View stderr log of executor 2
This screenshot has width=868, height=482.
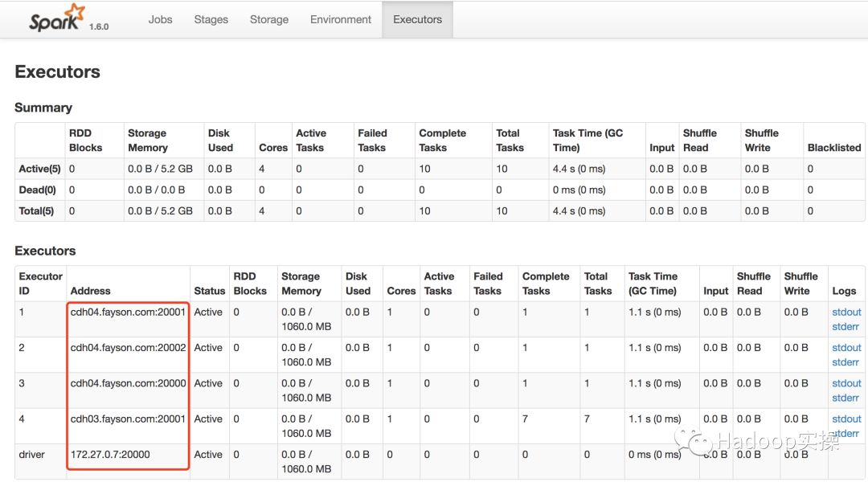pyautogui.click(x=845, y=362)
